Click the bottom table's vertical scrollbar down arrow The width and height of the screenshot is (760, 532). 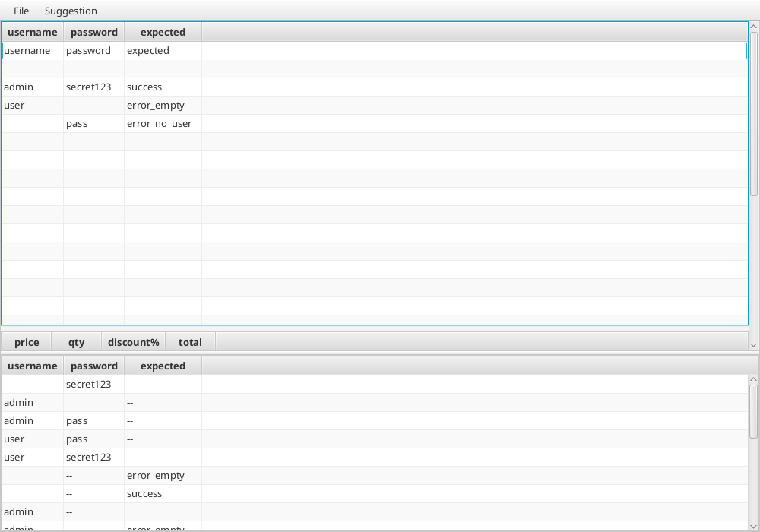click(x=753, y=525)
